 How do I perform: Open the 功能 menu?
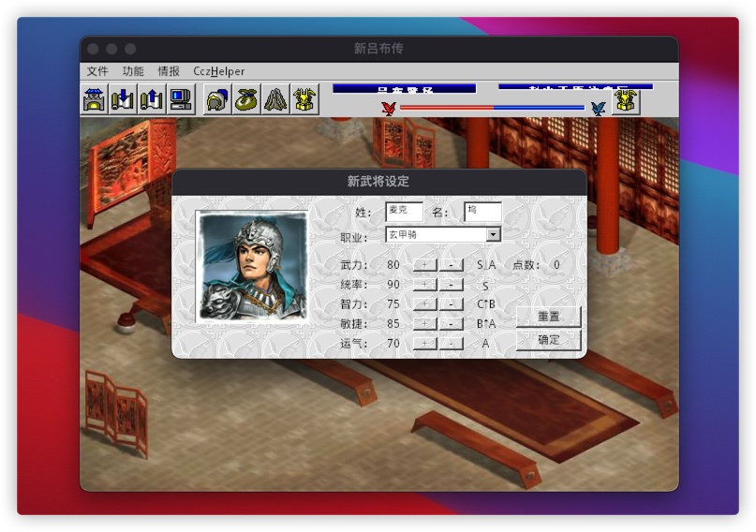point(133,71)
